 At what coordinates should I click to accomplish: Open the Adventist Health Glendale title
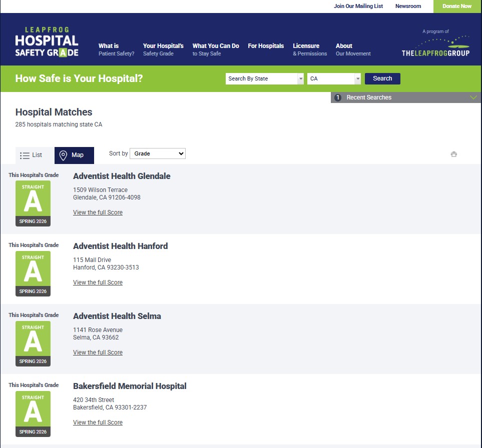coord(122,176)
